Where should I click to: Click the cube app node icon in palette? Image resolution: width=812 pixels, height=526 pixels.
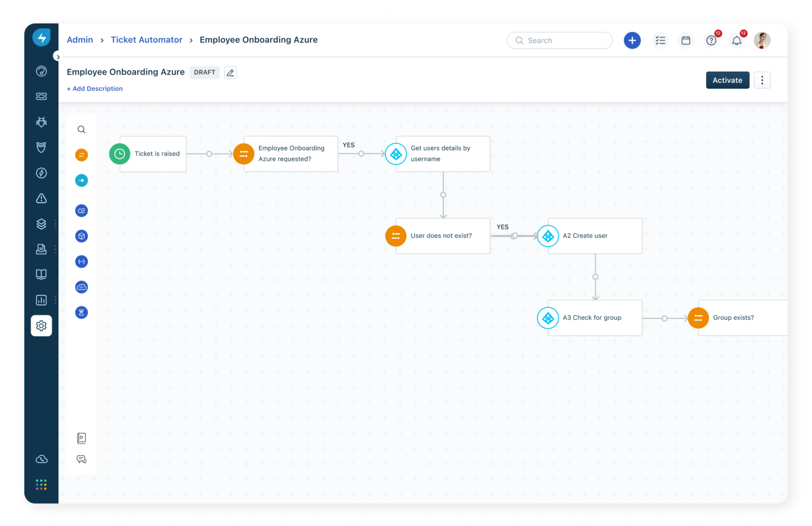click(81, 236)
